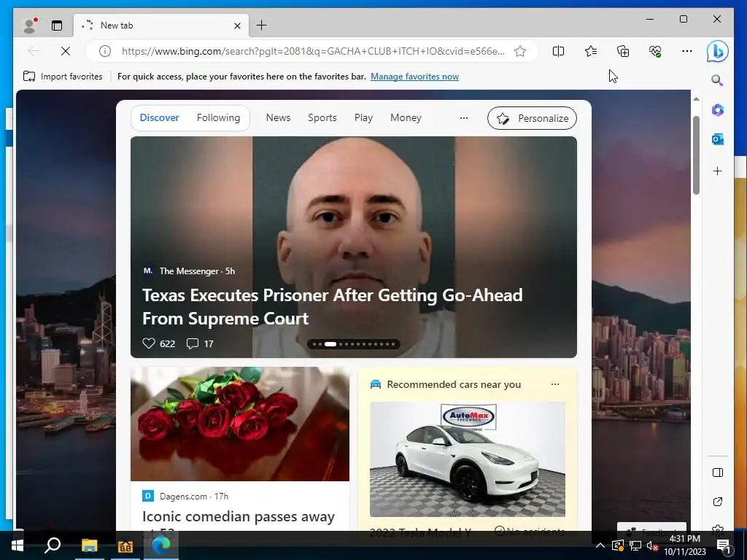Open Manage favorites now link

[414, 76]
